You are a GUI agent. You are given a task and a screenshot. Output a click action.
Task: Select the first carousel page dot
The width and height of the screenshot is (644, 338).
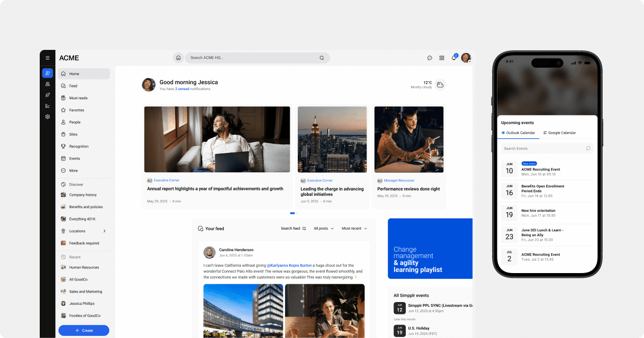point(292,213)
